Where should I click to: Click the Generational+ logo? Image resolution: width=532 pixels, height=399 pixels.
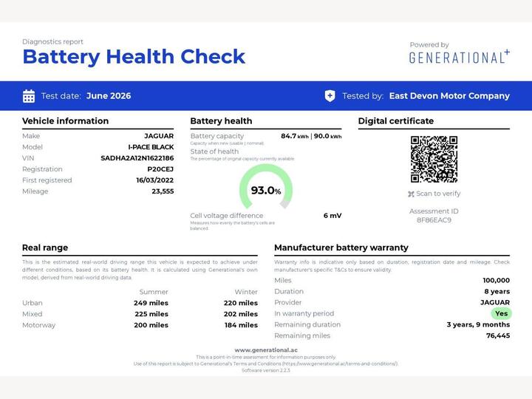point(460,57)
